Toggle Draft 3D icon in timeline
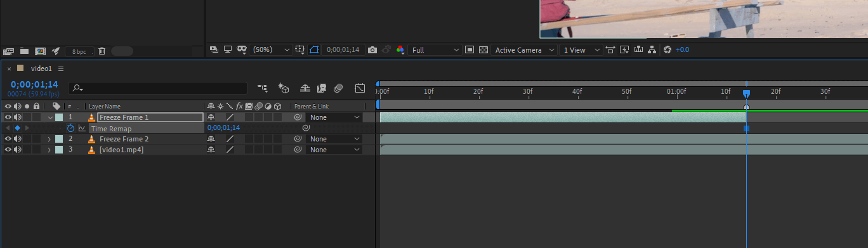Viewport: 868px width, 248px height. [x=284, y=88]
